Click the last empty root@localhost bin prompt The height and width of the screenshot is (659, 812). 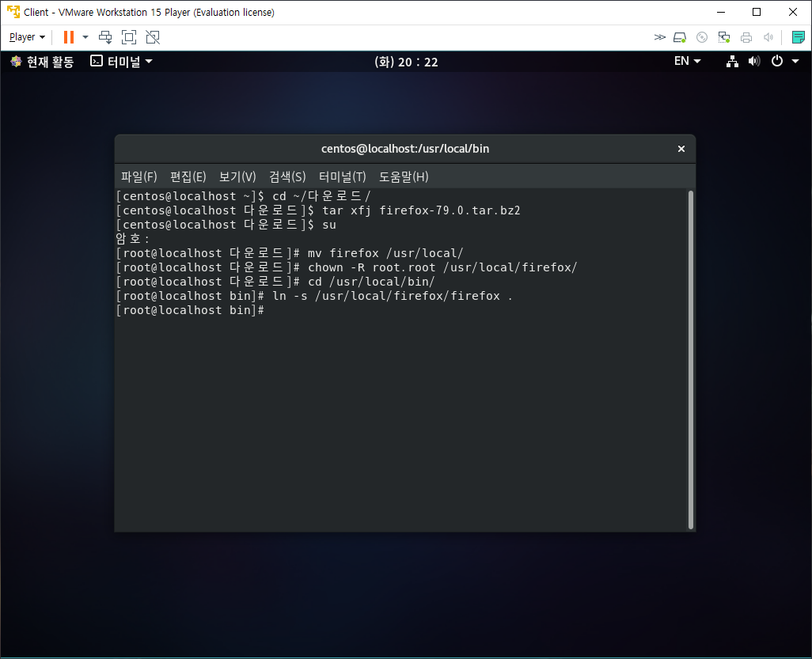(191, 310)
